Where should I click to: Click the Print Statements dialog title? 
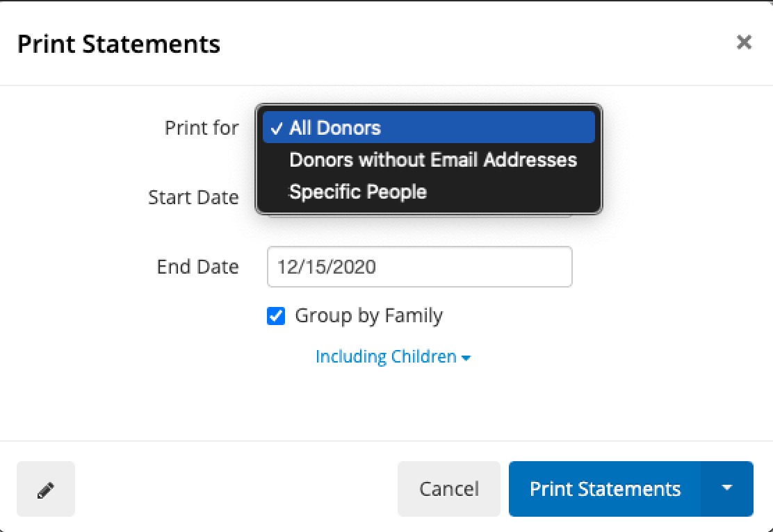(x=119, y=44)
